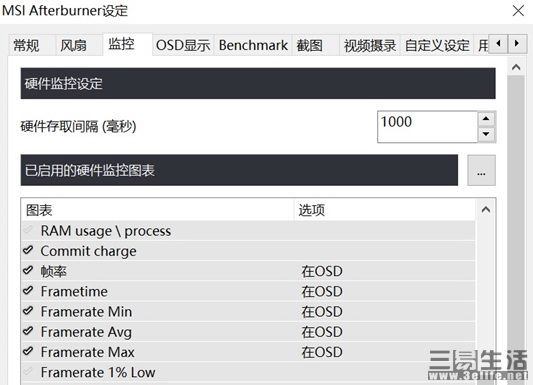Toggle the Framerate Avg checkmark
The height and width of the screenshot is (385, 533).
[x=28, y=331]
